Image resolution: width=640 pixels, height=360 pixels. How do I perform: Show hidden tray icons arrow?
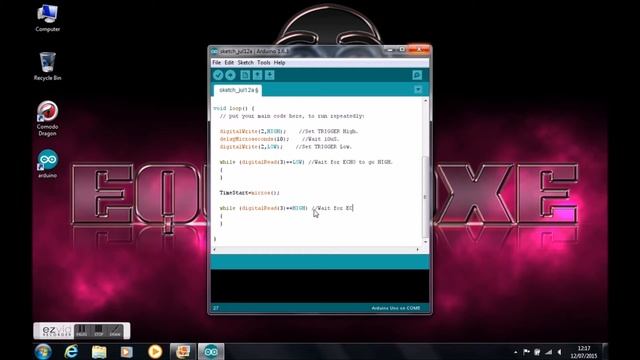coord(516,352)
